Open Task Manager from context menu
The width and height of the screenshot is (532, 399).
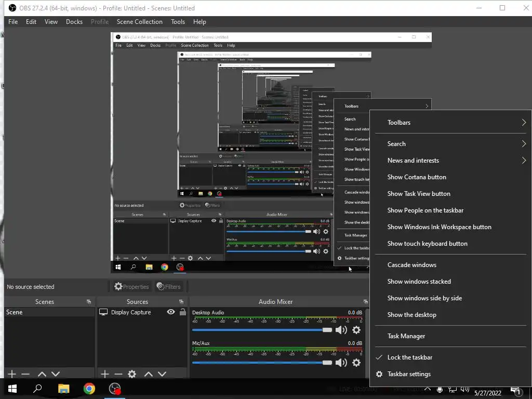451,336
